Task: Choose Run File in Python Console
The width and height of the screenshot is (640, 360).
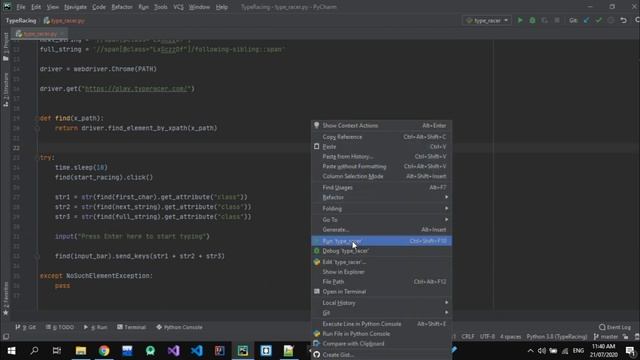Action: [x=381, y=333]
